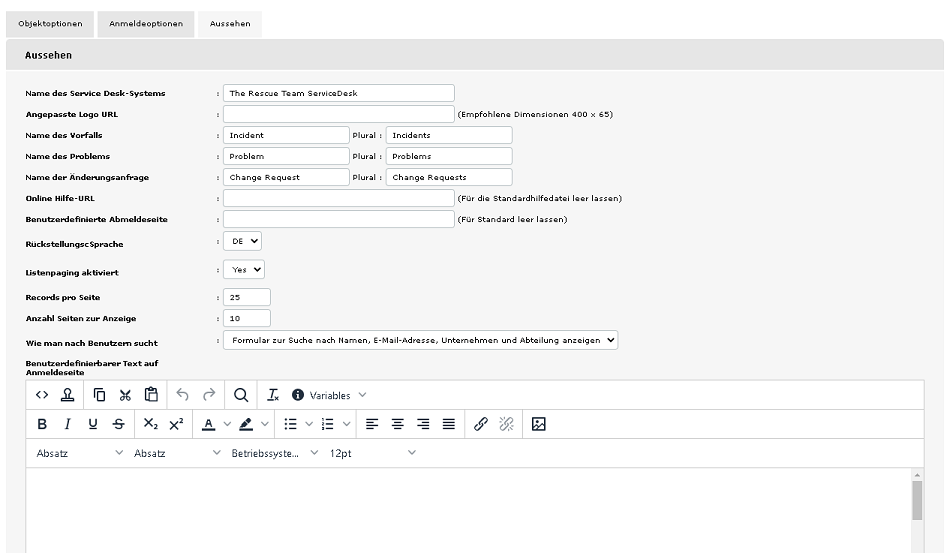Click the Bold formatting icon
950x553 pixels.
click(42, 424)
